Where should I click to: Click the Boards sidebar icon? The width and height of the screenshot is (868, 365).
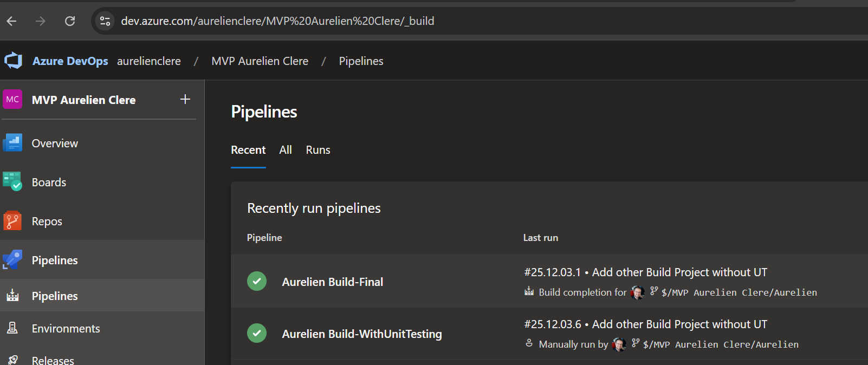12,182
